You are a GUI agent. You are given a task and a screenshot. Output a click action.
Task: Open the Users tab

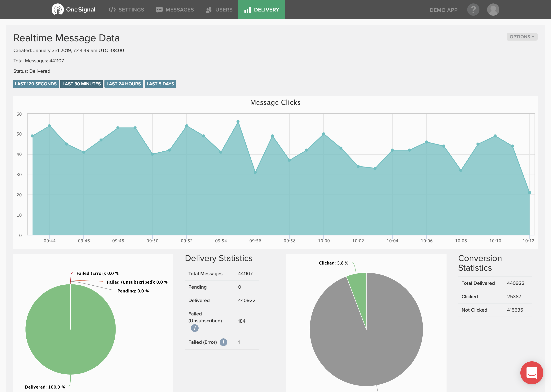point(219,10)
